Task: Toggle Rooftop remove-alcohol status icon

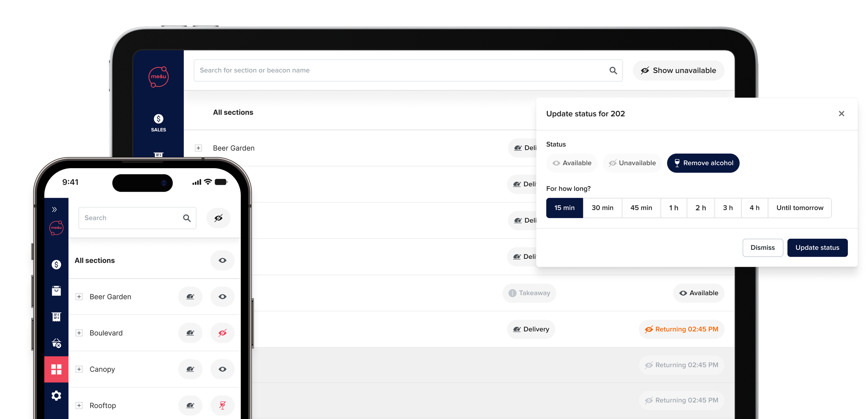Action: coord(222,405)
